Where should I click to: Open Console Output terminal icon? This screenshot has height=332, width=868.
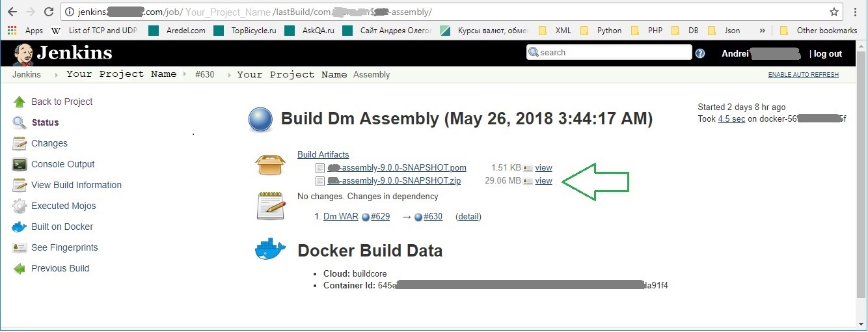[20, 164]
